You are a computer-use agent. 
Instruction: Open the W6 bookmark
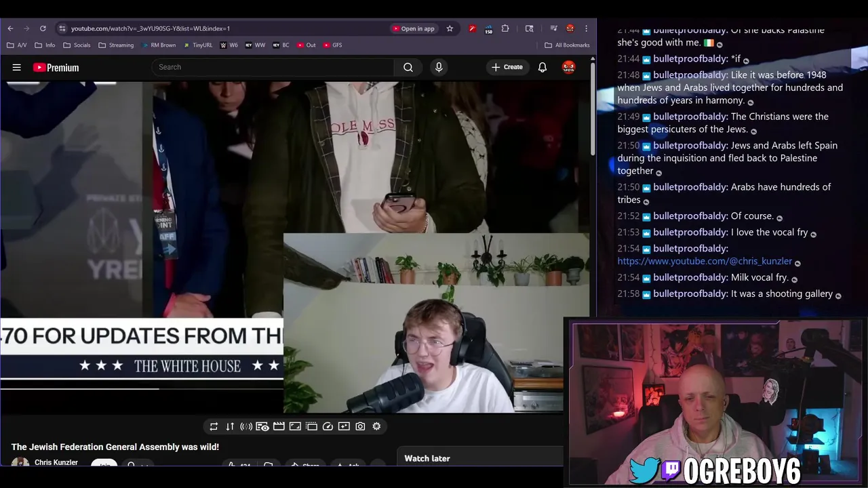click(229, 45)
